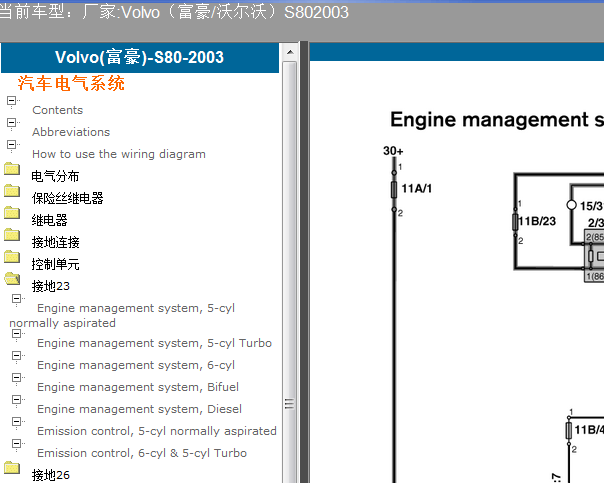Select the 接地26 tree entry
The width and height of the screenshot is (604, 483).
51,475
